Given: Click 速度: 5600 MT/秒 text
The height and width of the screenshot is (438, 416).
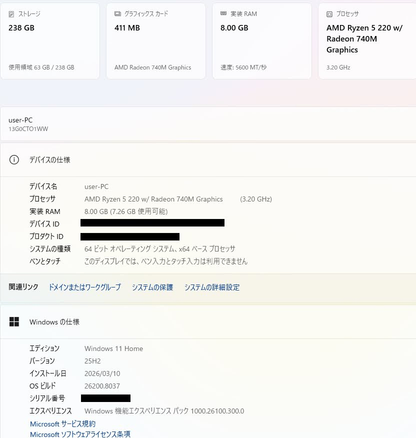Looking at the screenshot, I should pyautogui.click(x=243, y=67).
